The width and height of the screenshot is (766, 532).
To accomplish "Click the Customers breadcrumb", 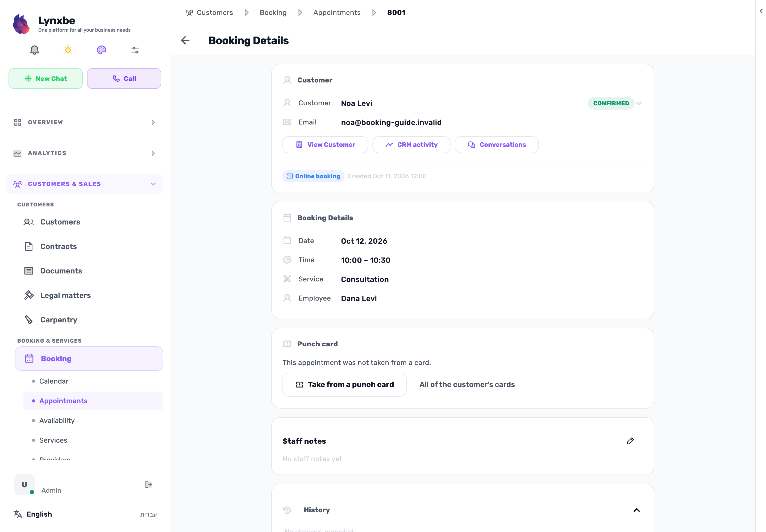I will pyautogui.click(x=209, y=12).
